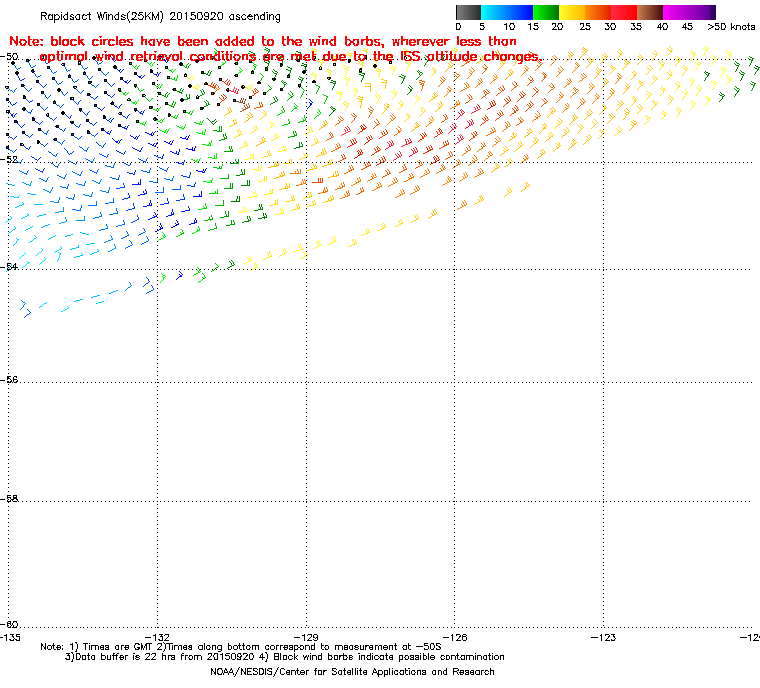Click the legend tick label '25'
This screenshot has height=688, width=760.
tap(585, 27)
